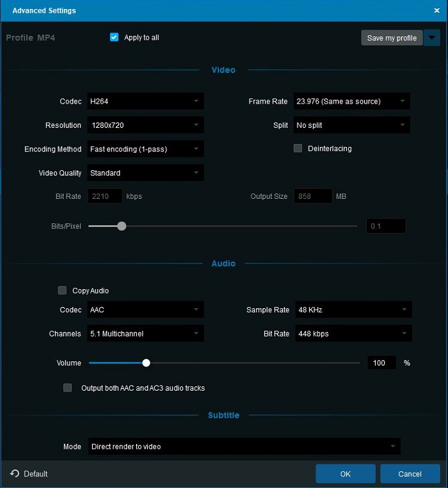Open the Resolution 1280x720 dropdown
This screenshot has width=448, height=488.
coord(145,125)
